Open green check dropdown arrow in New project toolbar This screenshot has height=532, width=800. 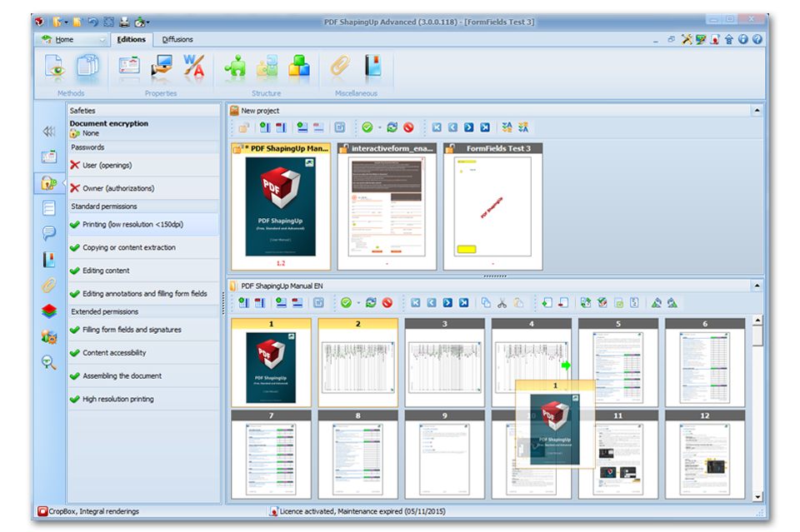pyautogui.click(x=380, y=128)
